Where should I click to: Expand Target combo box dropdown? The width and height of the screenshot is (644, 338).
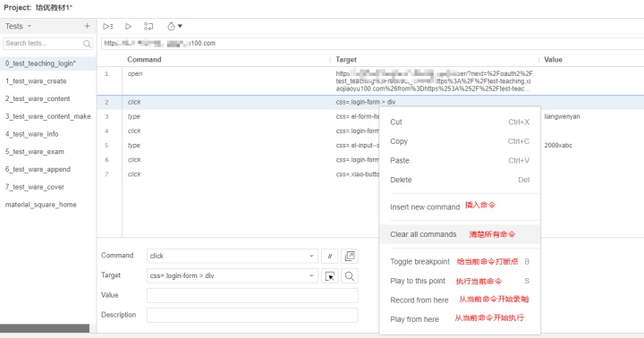[x=311, y=275]
